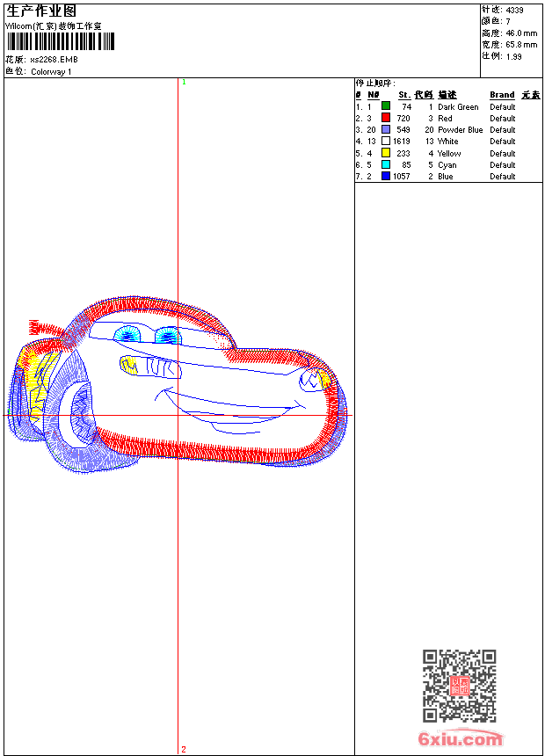The width and height of the screenshot is (545, 756).
Task: Click the Brand column header
Action: pyautogui.click(x=502, y=95)
